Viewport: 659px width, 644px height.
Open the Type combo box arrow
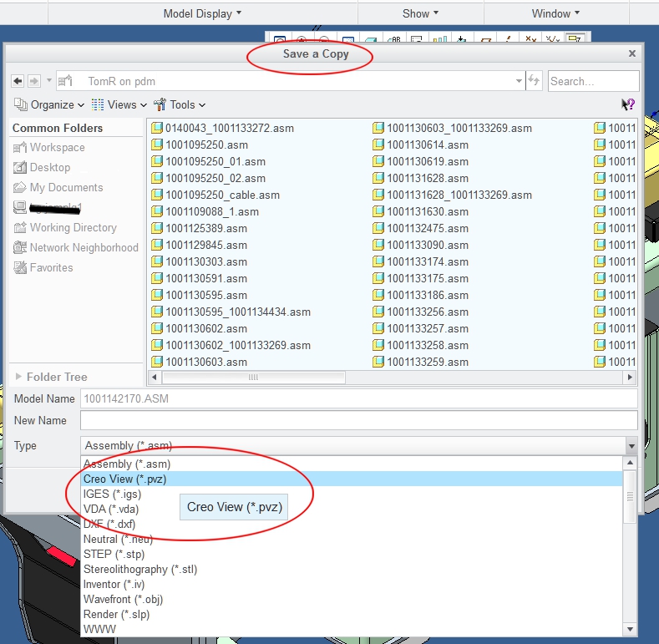tap(631, 445)
